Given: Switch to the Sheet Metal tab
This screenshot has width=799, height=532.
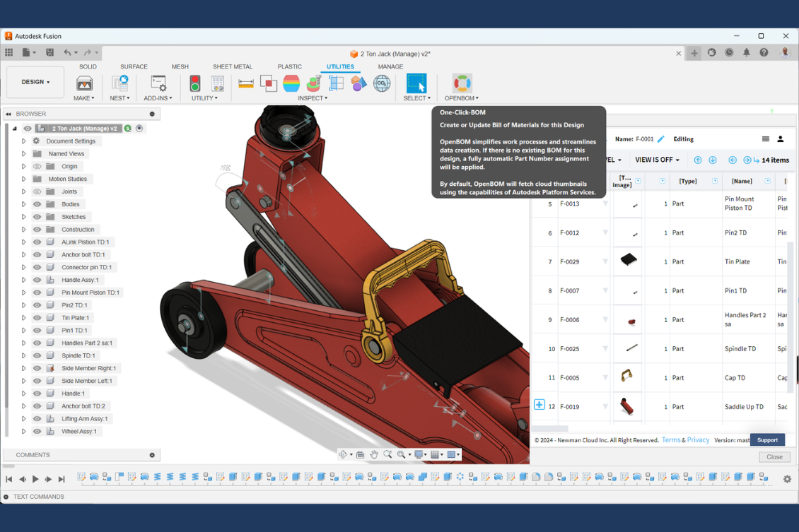Looking at the screenshot, I should click(233, 66).
